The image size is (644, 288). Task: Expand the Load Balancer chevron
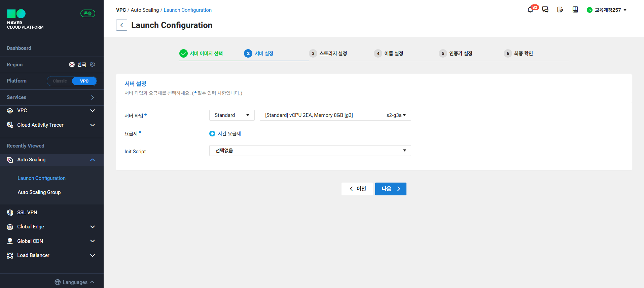coord(93,255)
